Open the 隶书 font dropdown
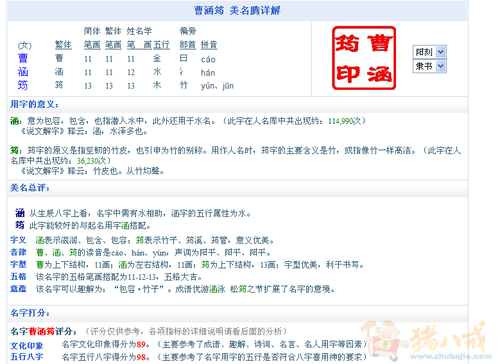Image resolution: width=500 pixels, height=364 pixels. tap(429, 66)
